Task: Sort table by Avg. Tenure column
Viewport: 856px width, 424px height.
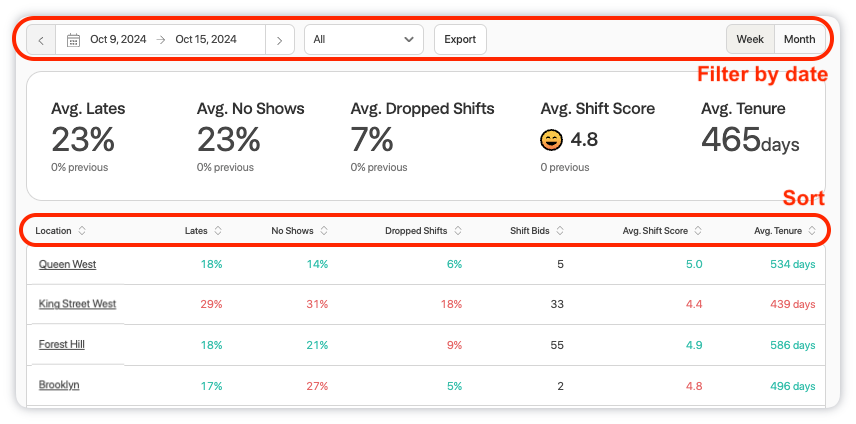Action: (x=784, y=231)
